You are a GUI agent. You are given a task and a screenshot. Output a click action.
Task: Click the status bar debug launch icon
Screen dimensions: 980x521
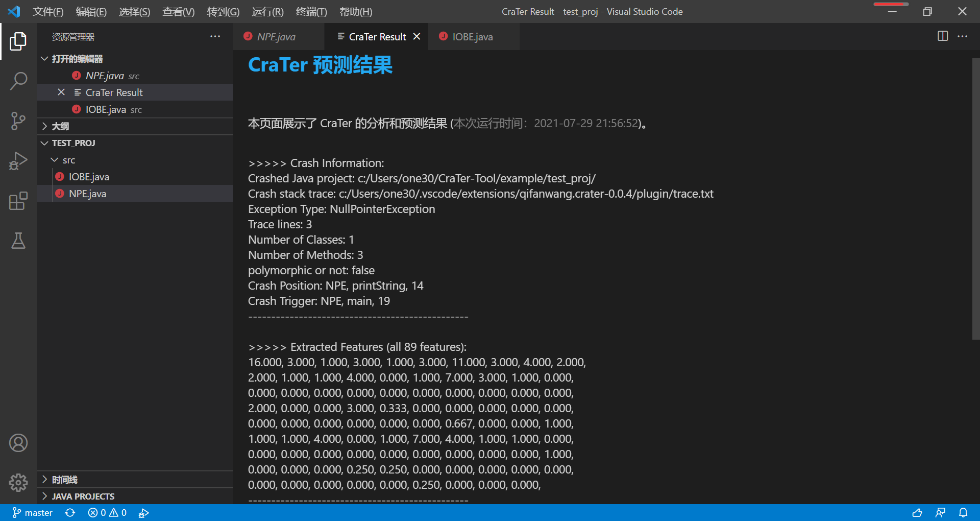pos(144,513)
